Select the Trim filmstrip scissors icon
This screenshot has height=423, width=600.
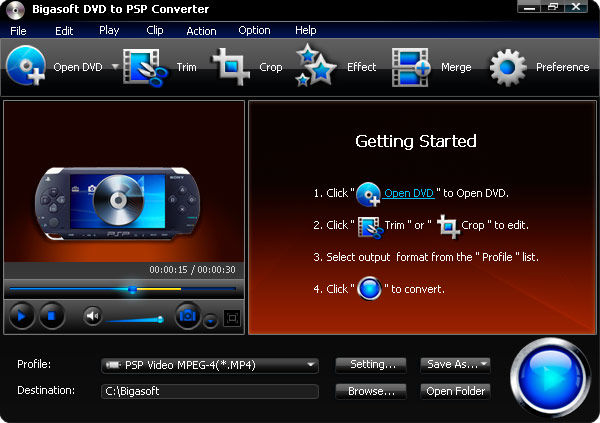145,67
